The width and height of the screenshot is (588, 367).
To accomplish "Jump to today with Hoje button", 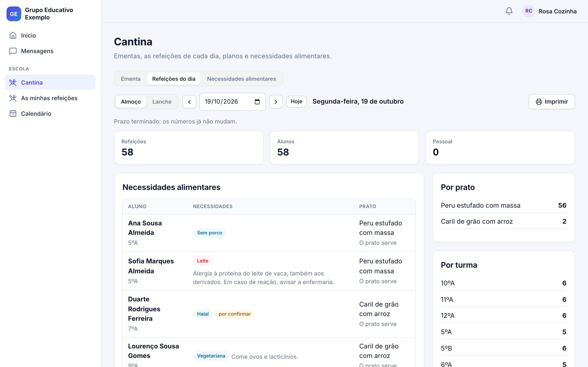I will pyautogui.click(x=296, y=101).
